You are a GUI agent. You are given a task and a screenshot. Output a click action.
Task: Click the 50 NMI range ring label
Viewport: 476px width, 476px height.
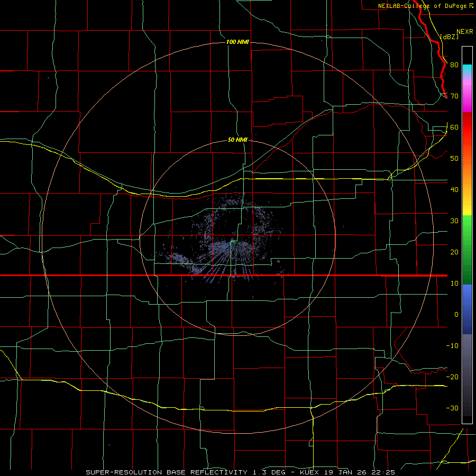tap(237, 140)
